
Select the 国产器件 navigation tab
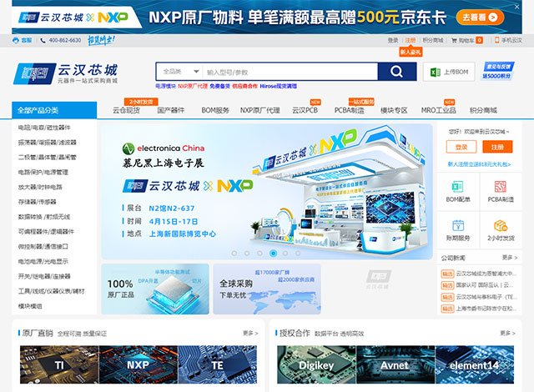171,110
